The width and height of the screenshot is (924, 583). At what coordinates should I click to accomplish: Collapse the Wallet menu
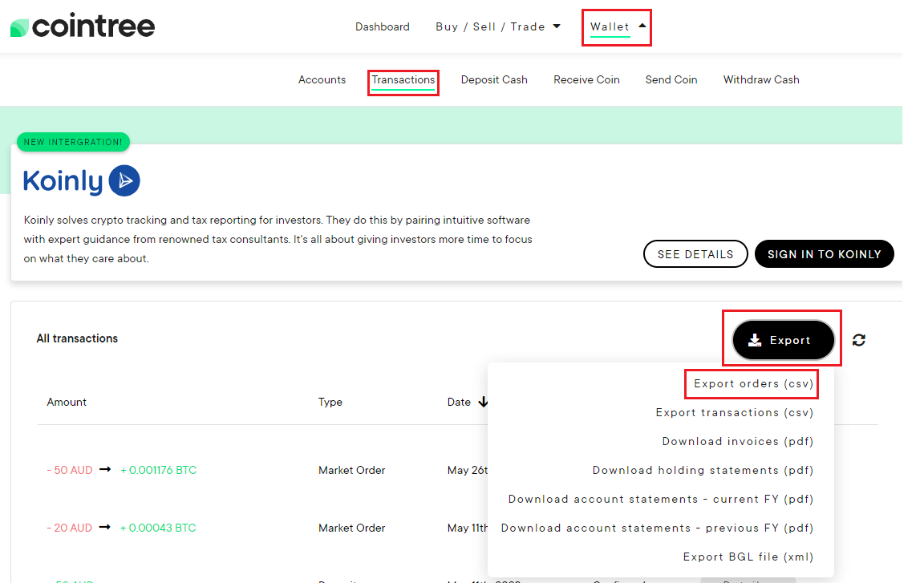618,26
